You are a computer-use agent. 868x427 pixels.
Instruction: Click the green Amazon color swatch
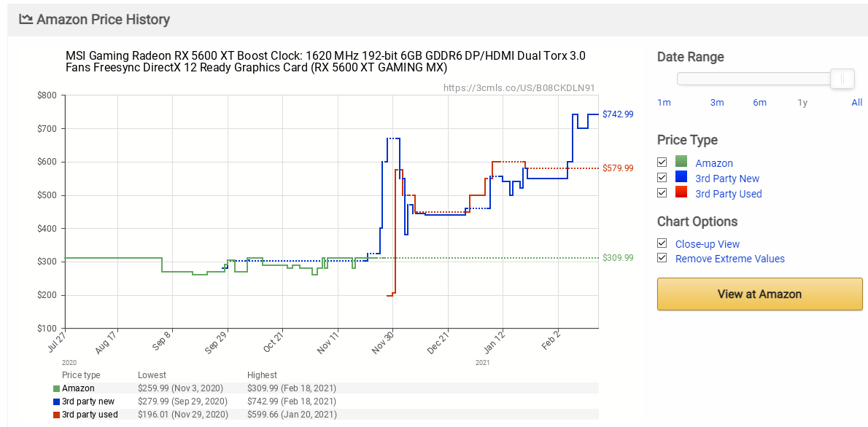(681, 162)
